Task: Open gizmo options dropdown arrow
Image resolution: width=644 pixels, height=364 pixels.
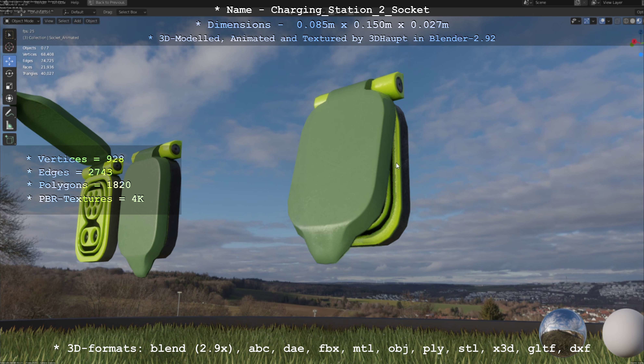Action: (593, 21)
